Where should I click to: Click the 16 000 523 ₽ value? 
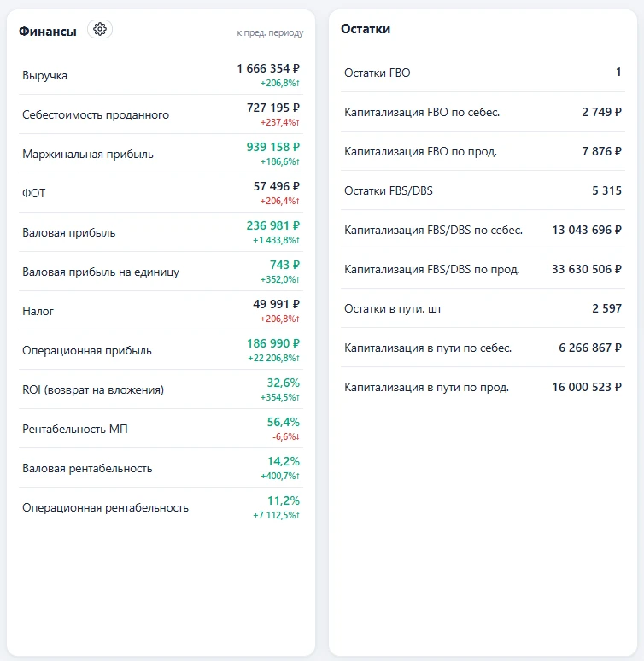click(587, 387)
